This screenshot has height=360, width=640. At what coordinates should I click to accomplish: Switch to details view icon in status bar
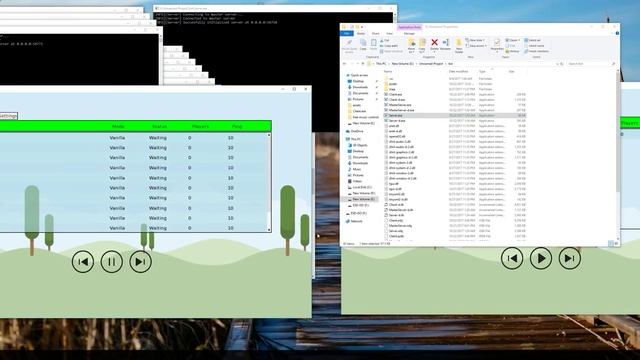611,244
